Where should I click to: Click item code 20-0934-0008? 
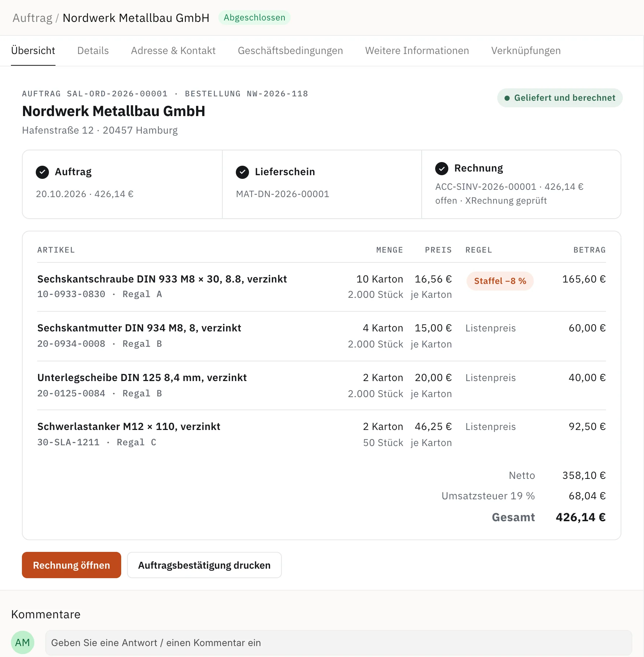[x=71, y=344]
